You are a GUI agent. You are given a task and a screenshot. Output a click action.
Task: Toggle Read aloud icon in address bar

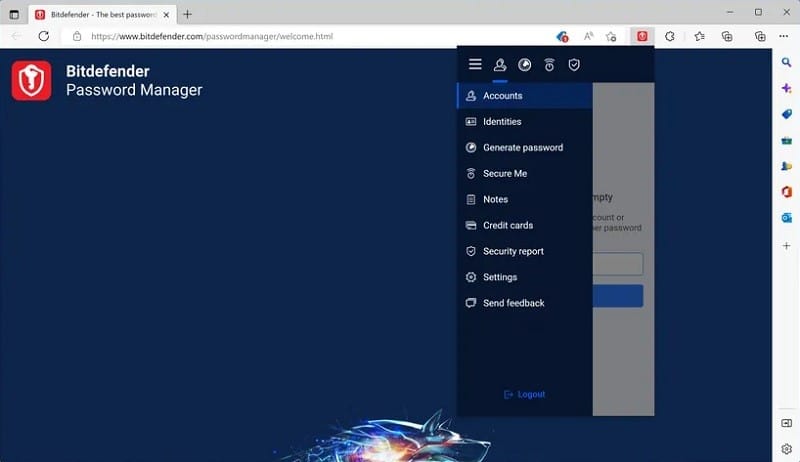pyautogui.click(x=588, y=36)
